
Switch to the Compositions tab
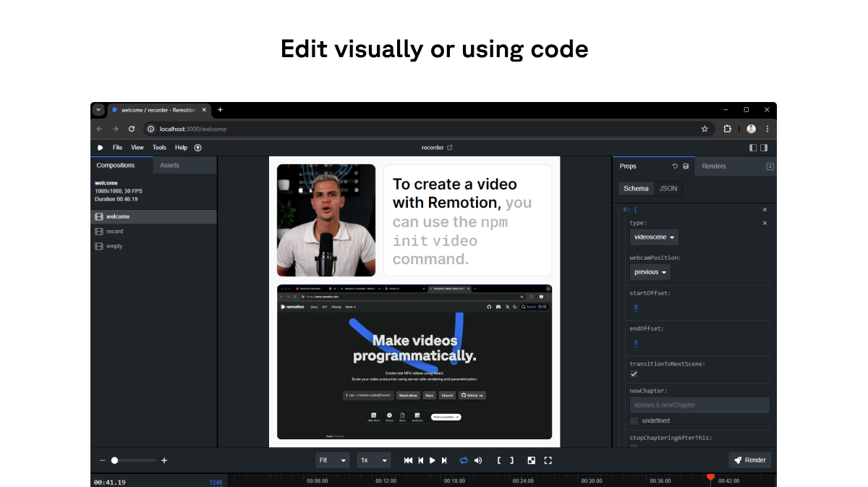click(122, 166)
